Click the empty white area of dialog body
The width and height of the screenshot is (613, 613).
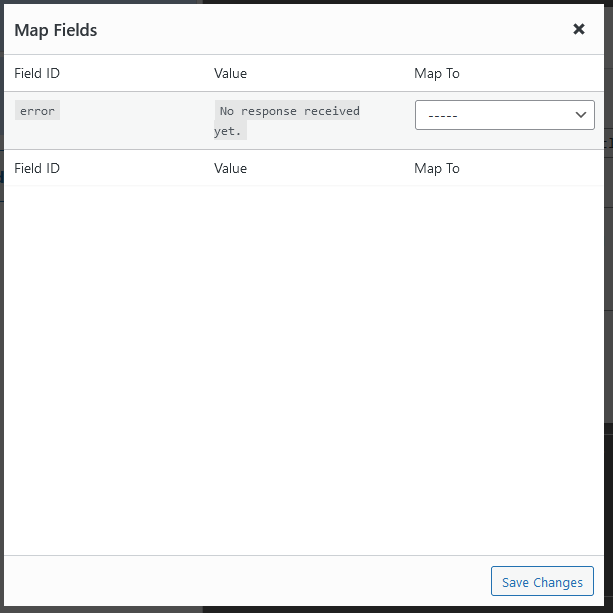click(300, 370)
